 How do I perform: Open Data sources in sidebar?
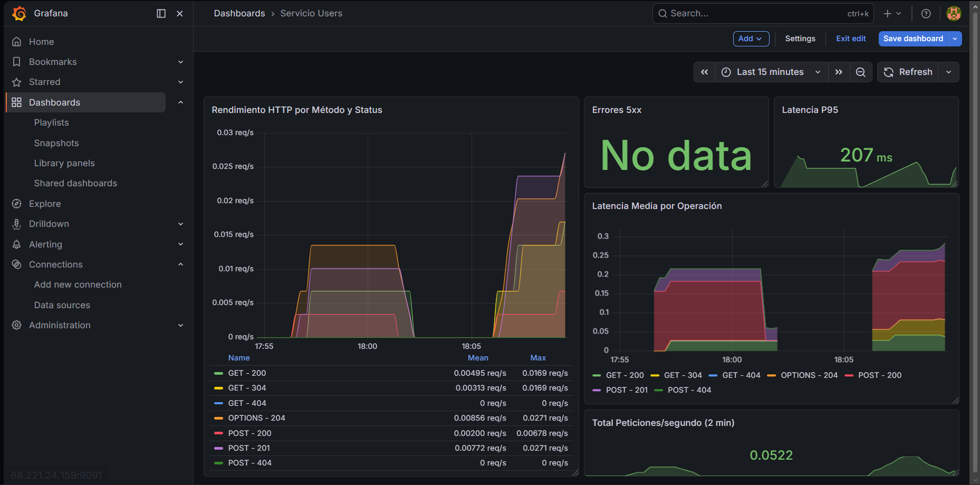pos(62,305)
